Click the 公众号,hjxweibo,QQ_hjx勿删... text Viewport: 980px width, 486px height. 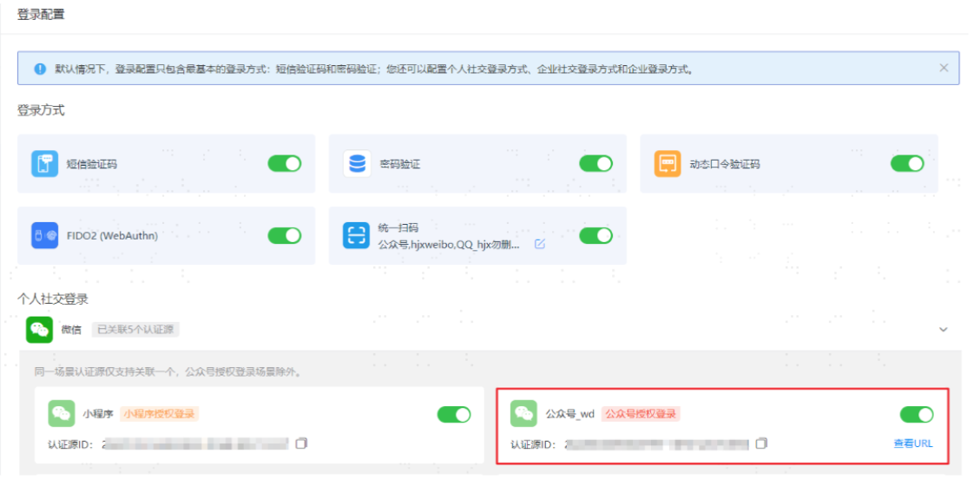[x=449, y=244]
